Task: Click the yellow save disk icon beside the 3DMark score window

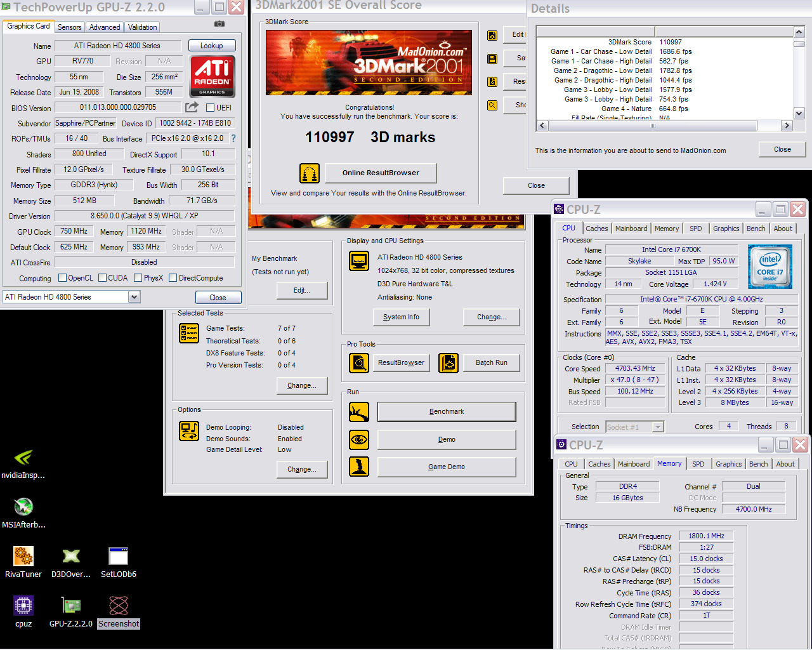Action: pyautogui.click(x=492, y=58)
